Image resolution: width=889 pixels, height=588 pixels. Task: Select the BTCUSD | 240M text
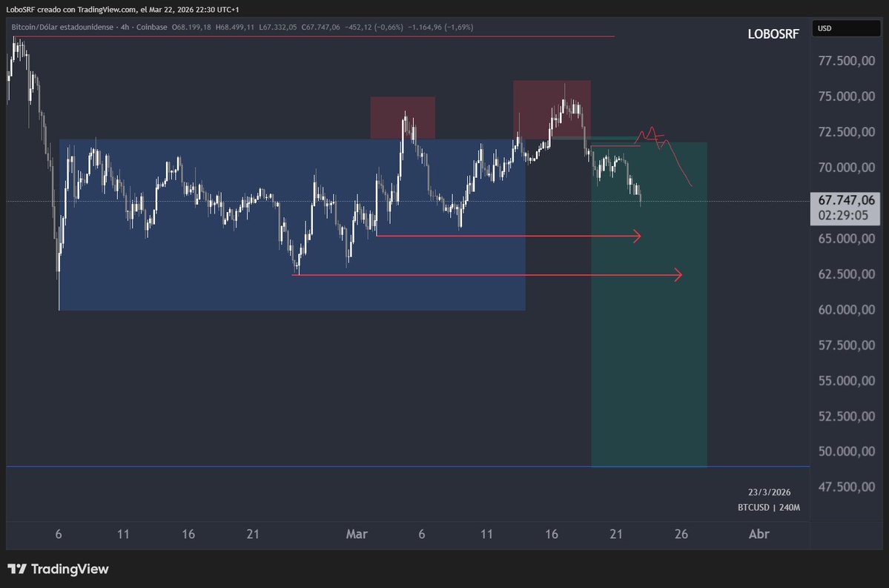pyautogui.click(x=769, y=507)
